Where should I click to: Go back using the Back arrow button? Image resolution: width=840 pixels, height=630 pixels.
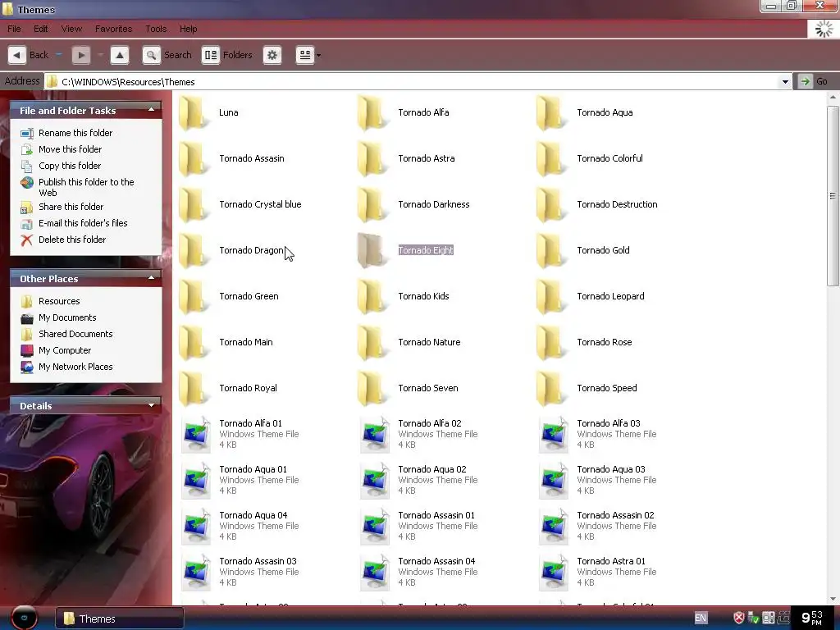[x=17, y=55]
